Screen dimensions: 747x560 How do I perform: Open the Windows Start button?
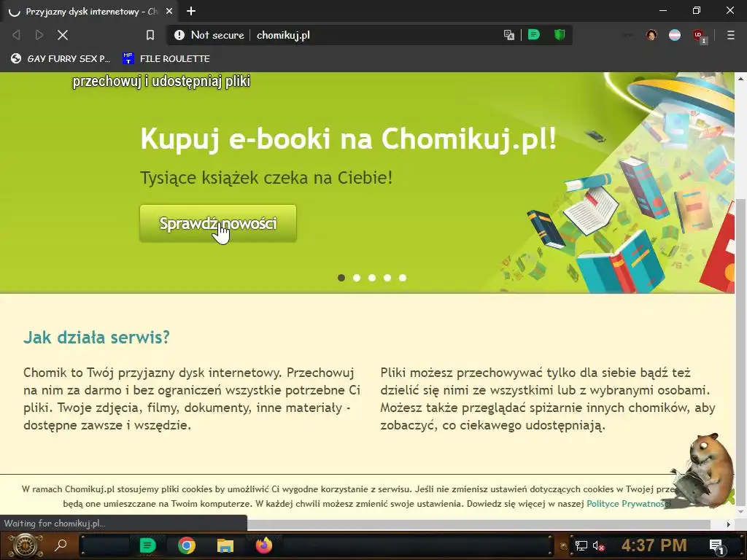[26, 545]
